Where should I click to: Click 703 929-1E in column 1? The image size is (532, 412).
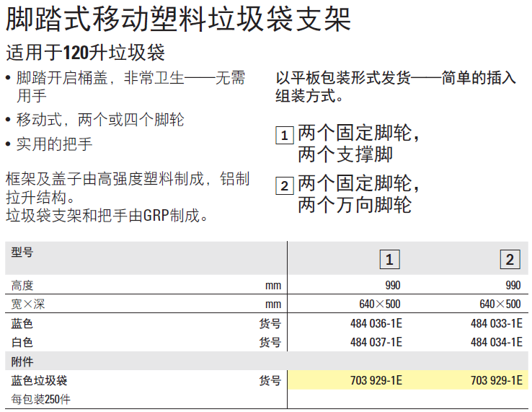376,380
